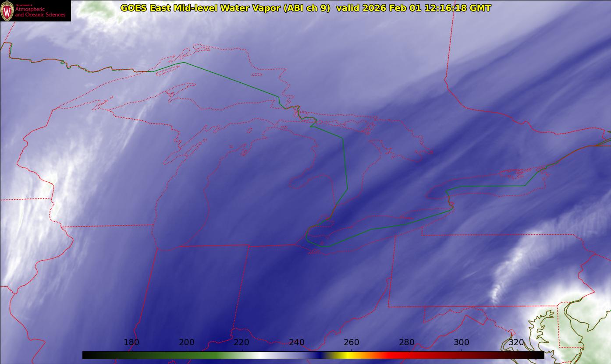Pick the yellow segment of the colorbar

pyautogui.click(x=346, y=355)
